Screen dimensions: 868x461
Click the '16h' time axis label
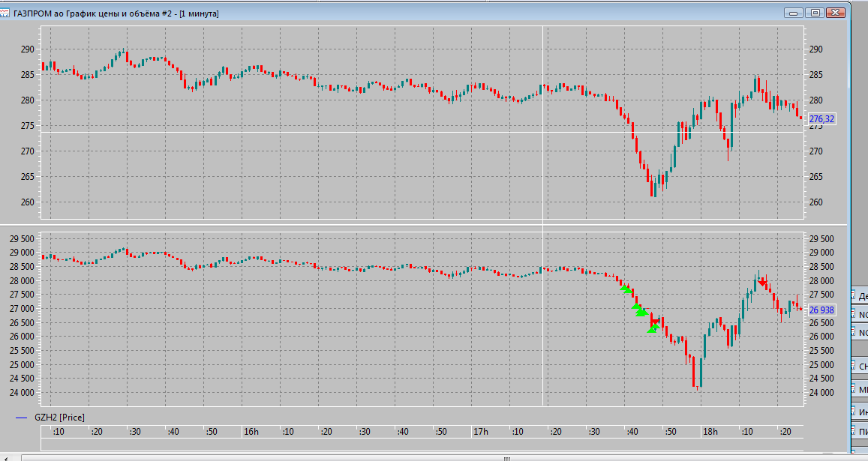(251, 432)
